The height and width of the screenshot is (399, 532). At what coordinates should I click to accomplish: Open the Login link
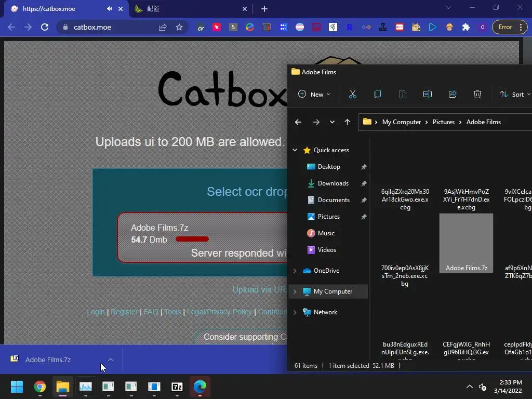pos(96,312)
